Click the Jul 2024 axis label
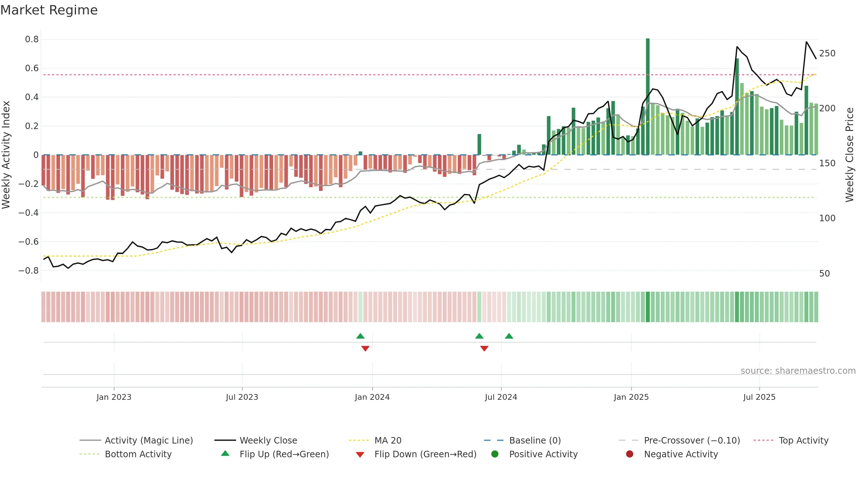The height and width of the screenshot is (488, 868). tap(501, 397)
